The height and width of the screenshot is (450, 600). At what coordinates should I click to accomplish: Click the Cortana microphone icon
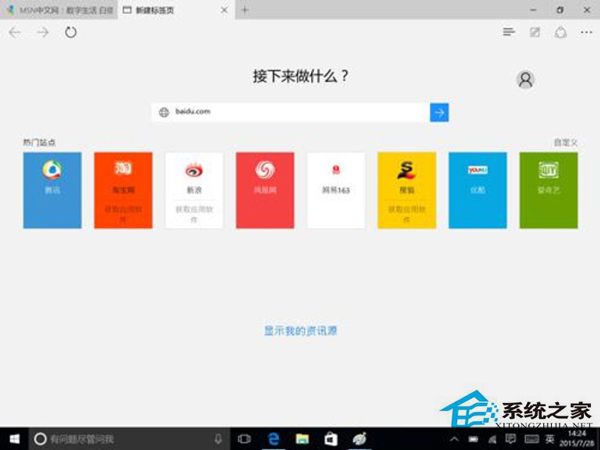pos(218,439)
